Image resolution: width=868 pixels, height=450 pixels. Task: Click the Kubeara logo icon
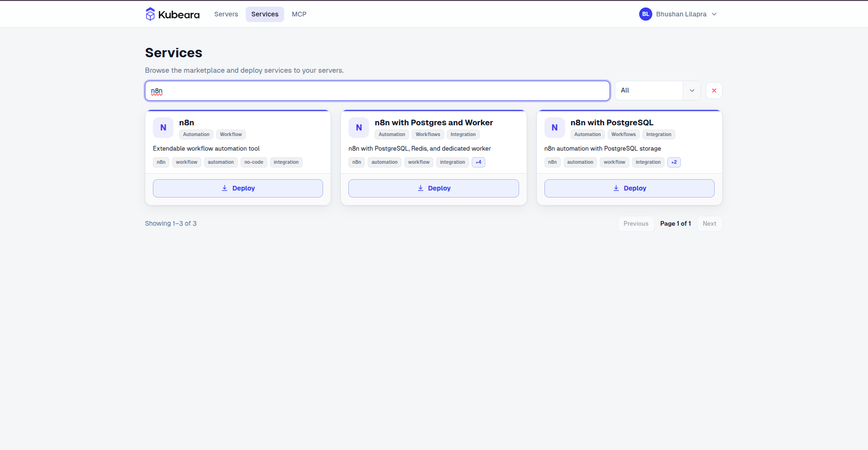pos(150,14)
